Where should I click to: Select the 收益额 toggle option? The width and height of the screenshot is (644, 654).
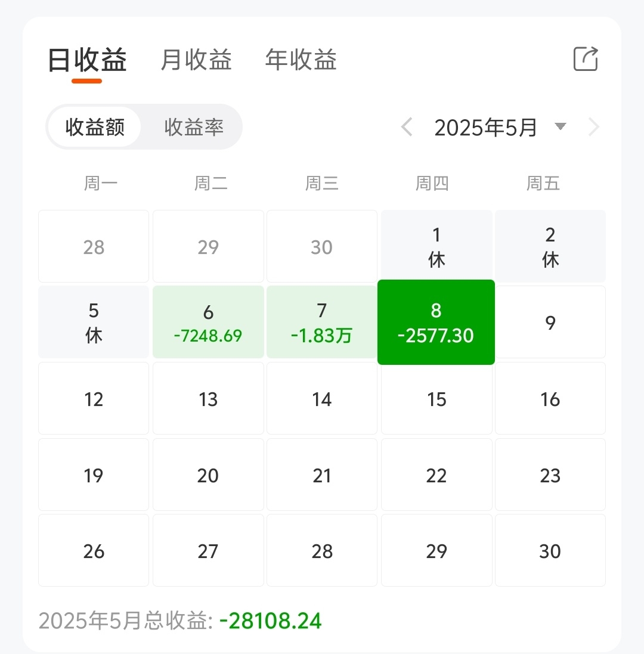(x=95, y=127)
